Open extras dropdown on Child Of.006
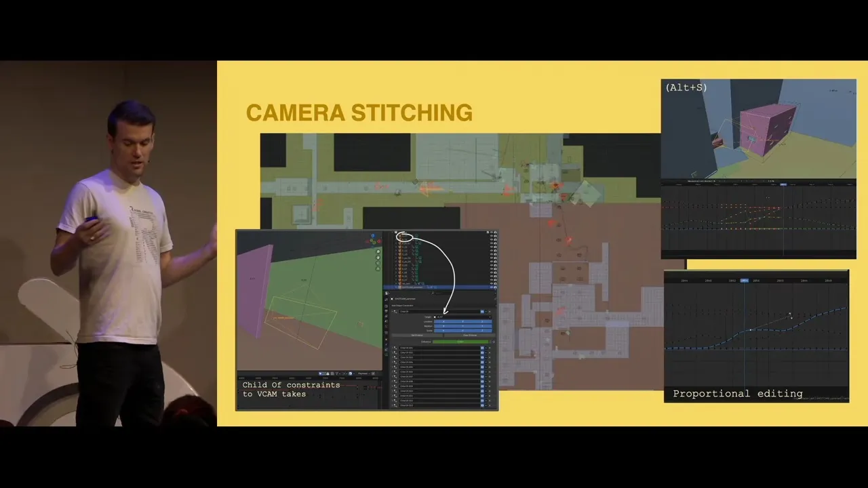Image resolution: width=868 pixels, height=488 pixels. click(486, 372)
